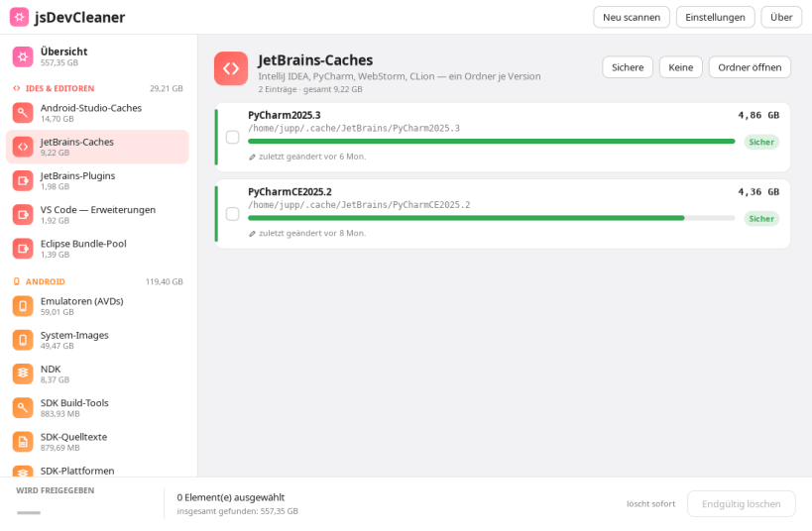Click the Eclipse Bundle-Pool icon
This screenshot has width=812, height=531.
[x=23, y=249]
